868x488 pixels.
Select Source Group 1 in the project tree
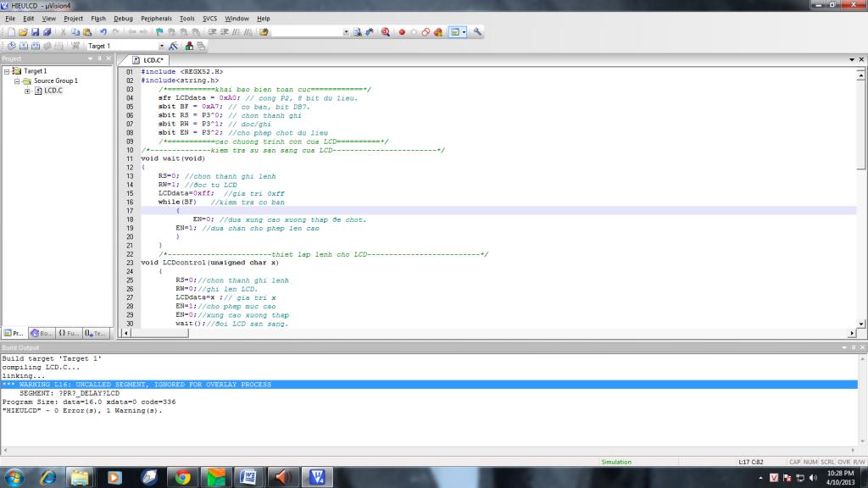55,81
